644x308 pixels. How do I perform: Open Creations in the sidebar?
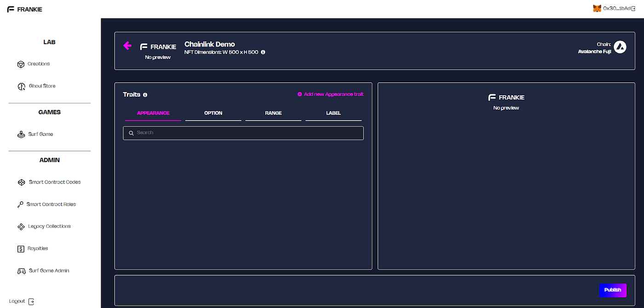[39, 64]
